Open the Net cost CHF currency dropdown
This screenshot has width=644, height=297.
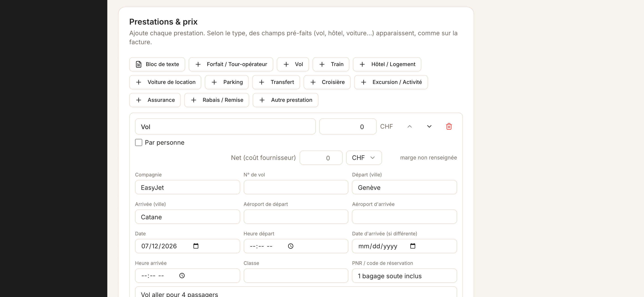pos(364,158)
